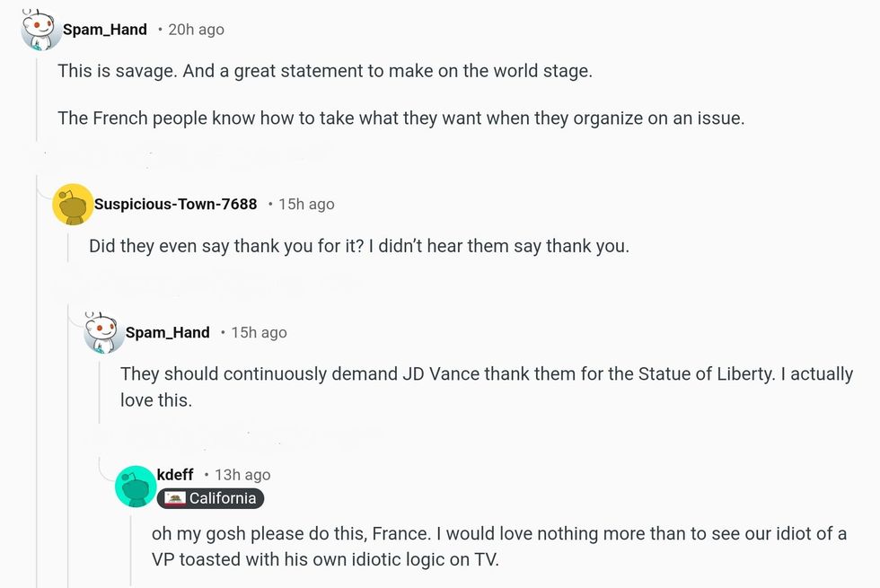Select the California flair badge

coord(211,499)
